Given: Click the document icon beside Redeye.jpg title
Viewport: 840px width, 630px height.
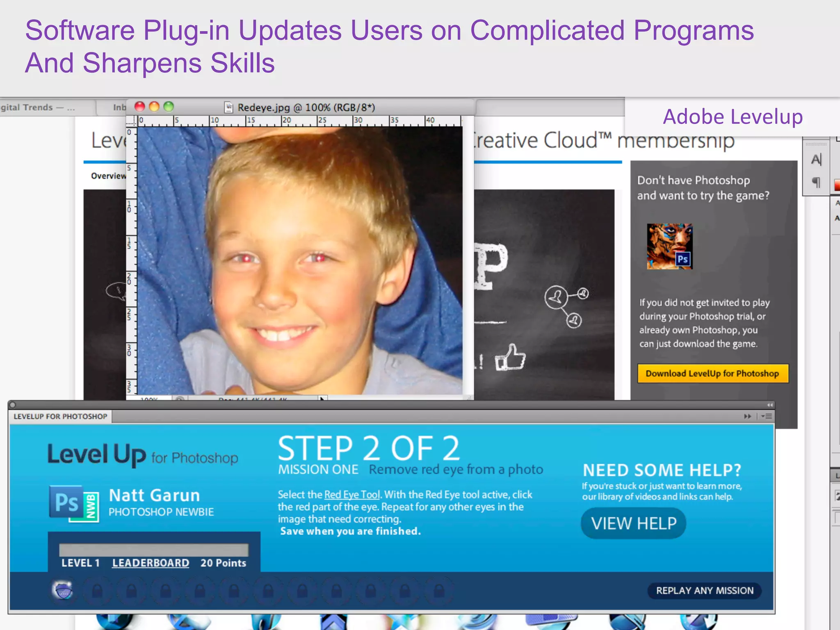Looking at the screenshot, I should 229,107.
